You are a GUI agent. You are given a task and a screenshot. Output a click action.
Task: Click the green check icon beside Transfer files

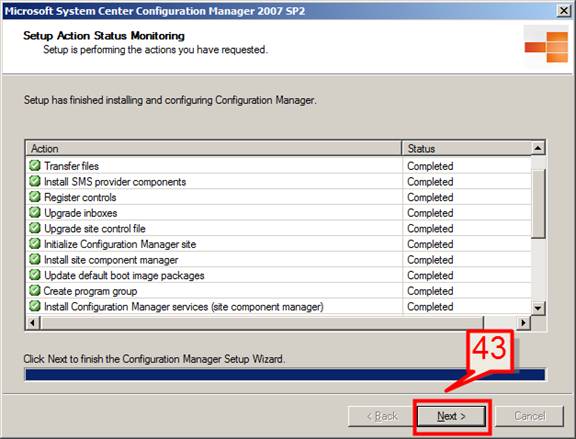tap(35, 166)
